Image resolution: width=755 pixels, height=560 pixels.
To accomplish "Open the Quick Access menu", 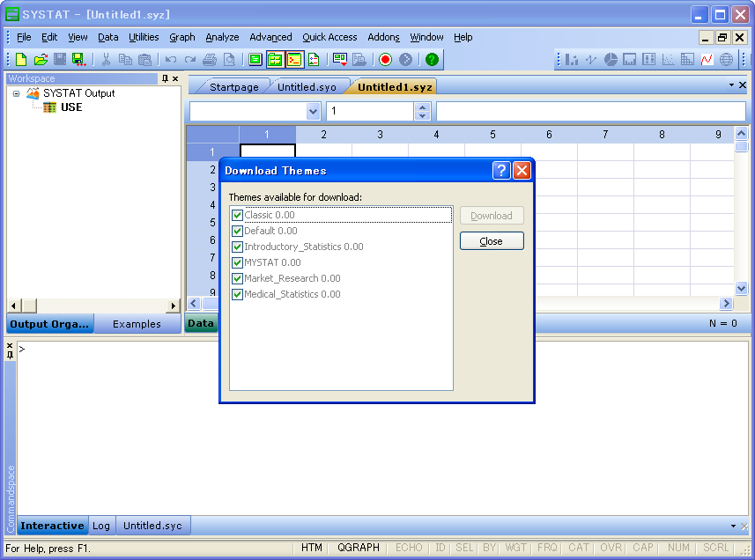I will coord(329,37).
